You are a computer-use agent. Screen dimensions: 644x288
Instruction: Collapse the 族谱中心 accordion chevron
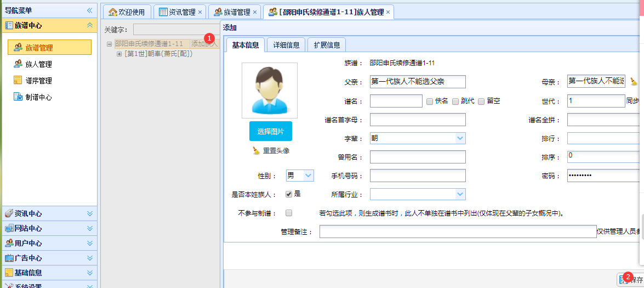click(x=89, y=25)
